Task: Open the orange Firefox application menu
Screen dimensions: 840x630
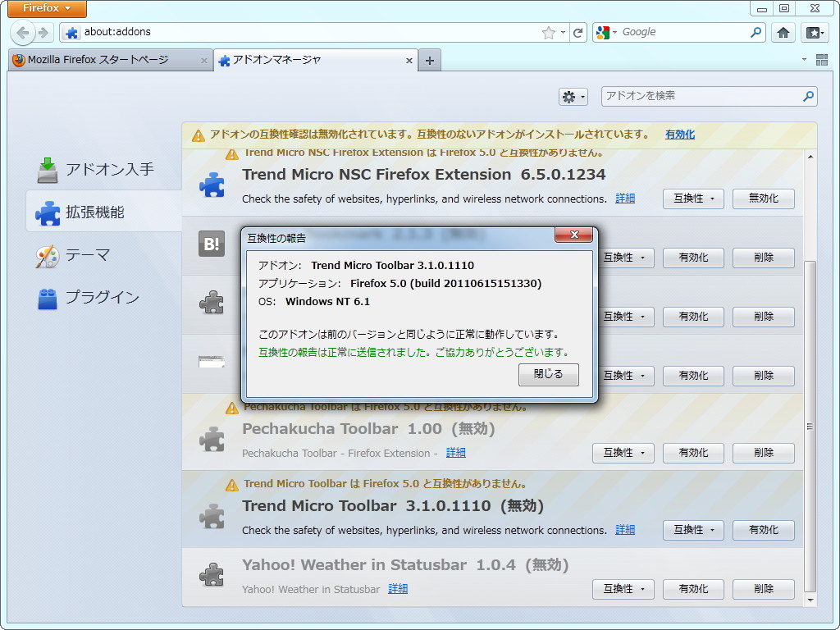Action: (47, 8)
